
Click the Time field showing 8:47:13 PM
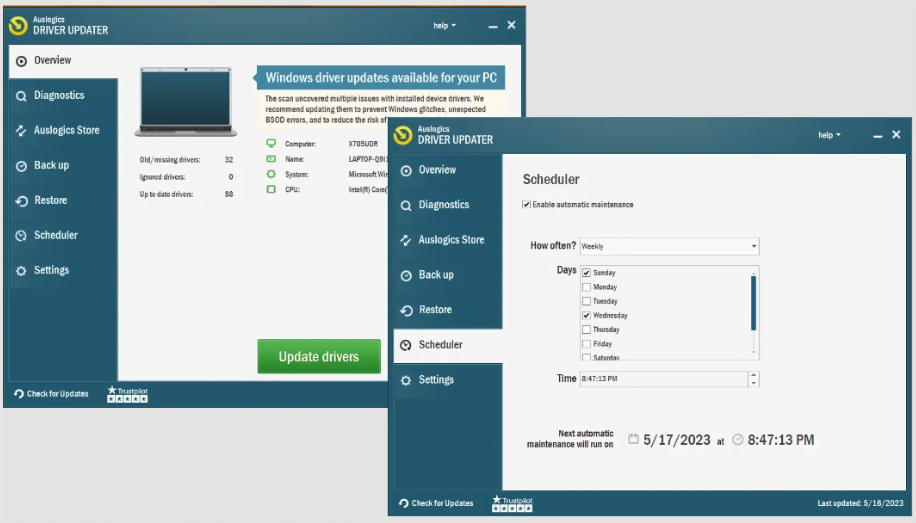point(664,379)
